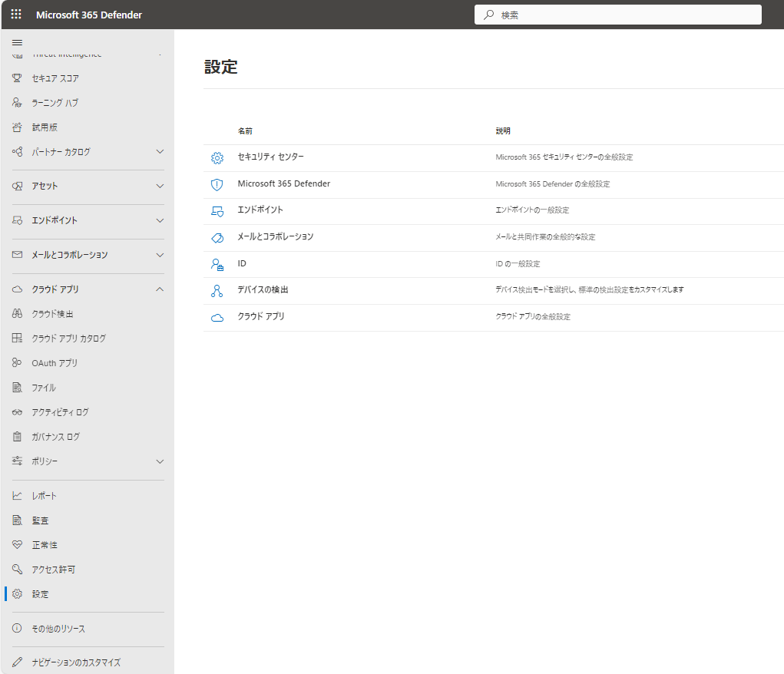Click the Security Center gear icon in table
Viewport: 784px width, 674px height.
pyautogui.click(x=217, y=158)
